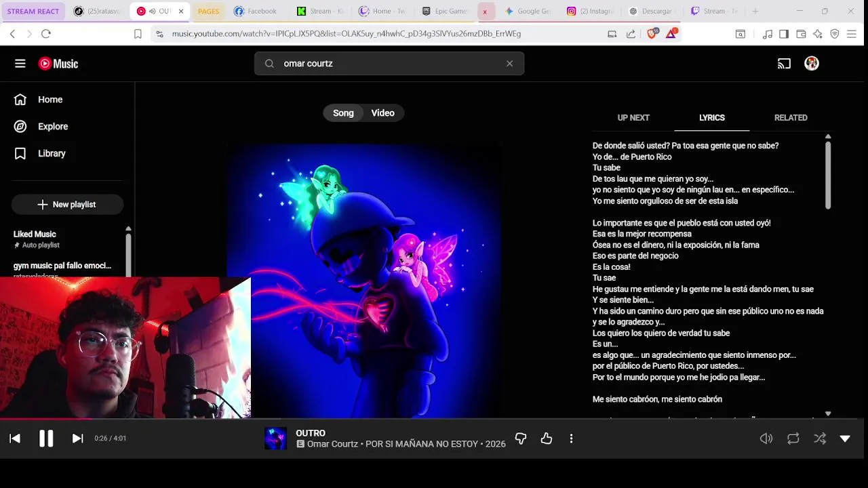The height and width of the screenshot is (488, 868).
Task: Open Omar Courtz artist link in player bar
Action: (332, 444)
